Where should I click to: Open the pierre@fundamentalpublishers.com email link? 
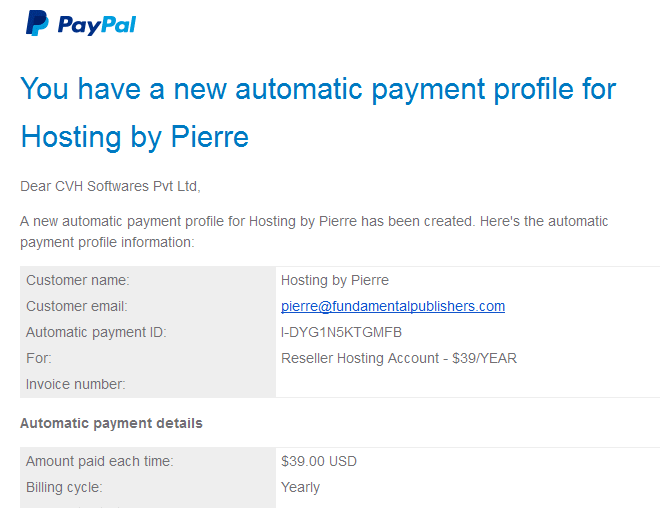[x=393, y=306]
